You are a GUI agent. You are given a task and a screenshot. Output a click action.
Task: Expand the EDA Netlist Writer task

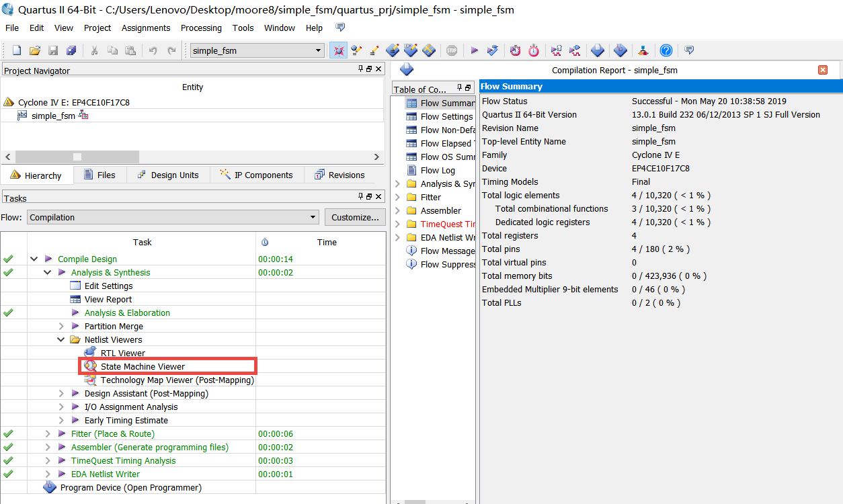tap(48, 474)
